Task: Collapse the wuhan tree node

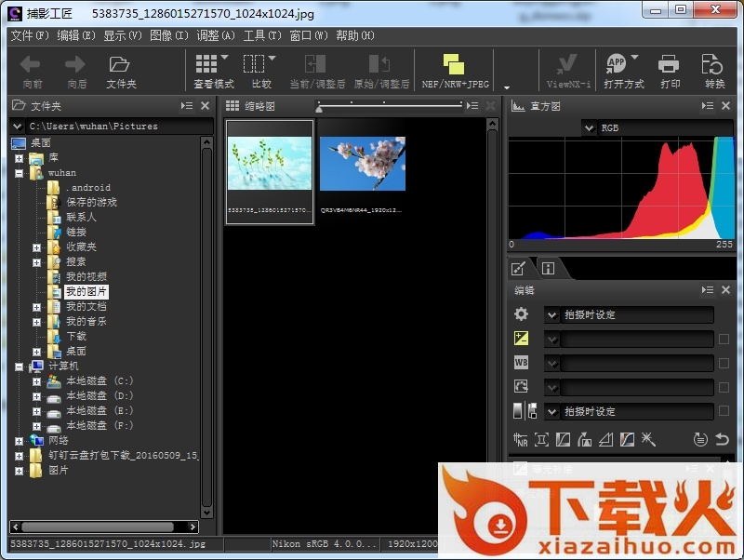Action: point(19,173)
